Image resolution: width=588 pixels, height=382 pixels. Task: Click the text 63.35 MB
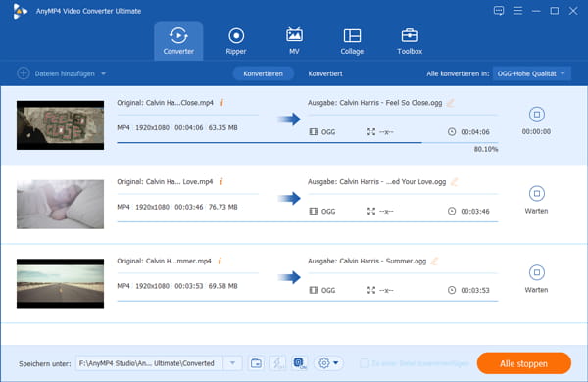coord(222,128)
